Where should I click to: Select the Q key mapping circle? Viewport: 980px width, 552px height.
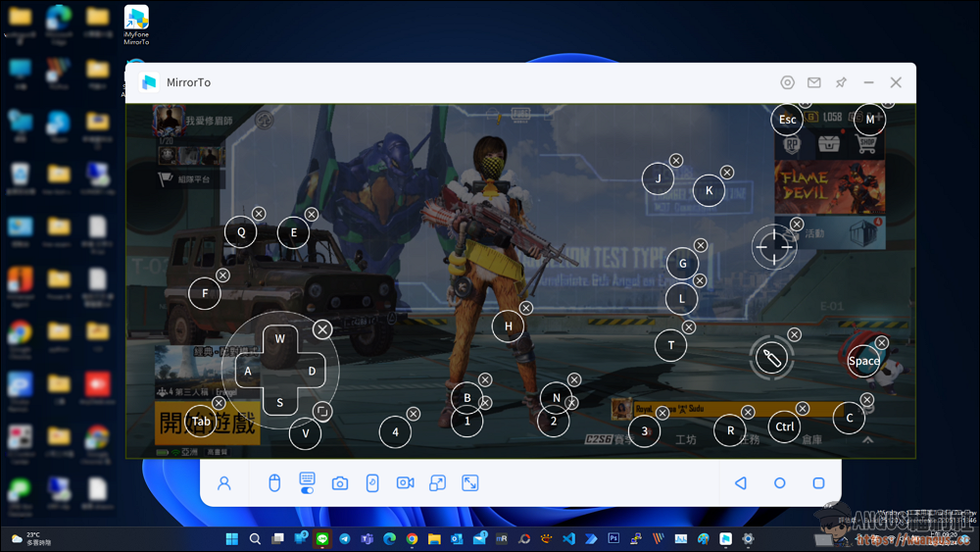click(x=241, y=232)
